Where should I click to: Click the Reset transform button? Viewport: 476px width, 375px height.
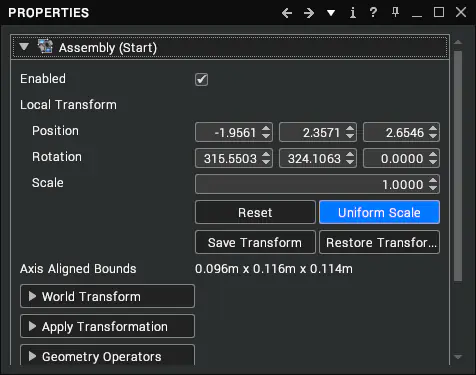pyautogui.click(x=255, y=212)
